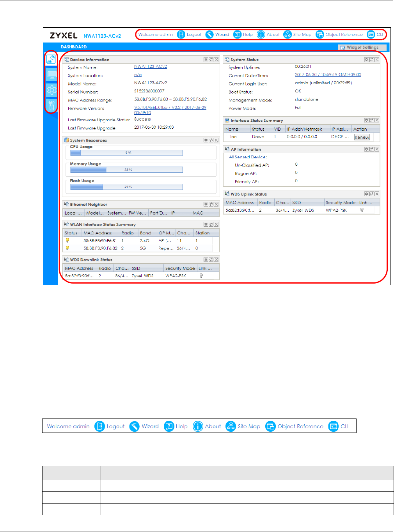
Task: Select Monitor icon in left navigation
Action: click(51, 74)
